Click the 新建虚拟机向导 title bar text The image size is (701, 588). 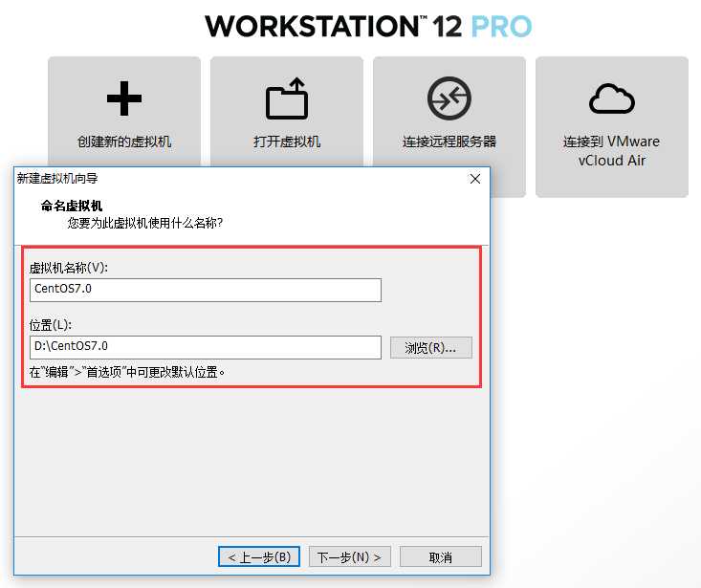click(x=57, y=178)
